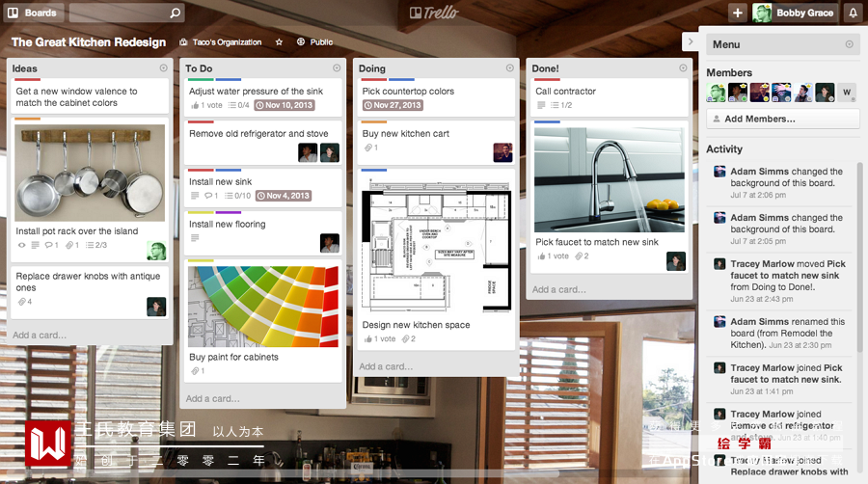Open the To Do list options menu

[337, 68]
